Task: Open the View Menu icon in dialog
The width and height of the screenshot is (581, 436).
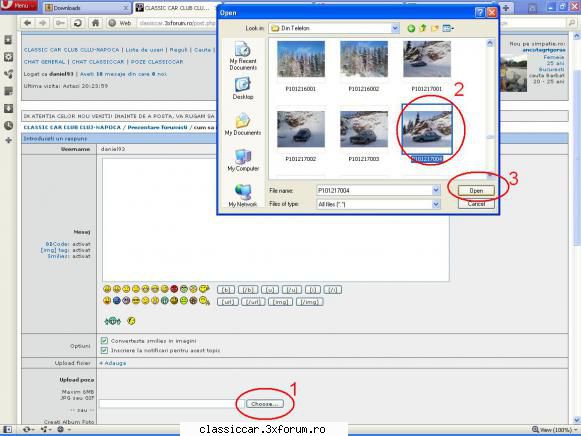Action: click(x=448, y=28)
